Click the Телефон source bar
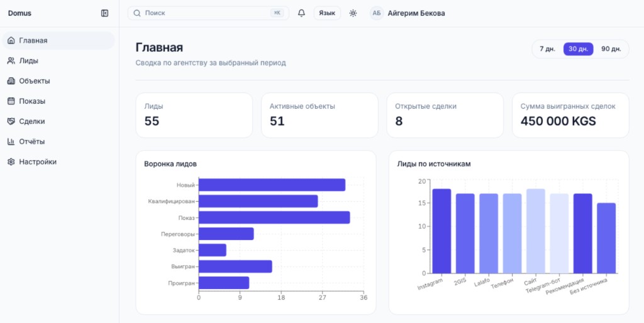The width and height of the screenshot is (644, 323). (512, 234)
